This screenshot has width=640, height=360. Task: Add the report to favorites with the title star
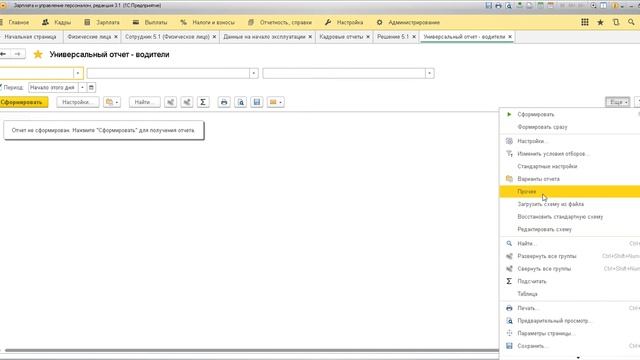(x=38, y=54)
